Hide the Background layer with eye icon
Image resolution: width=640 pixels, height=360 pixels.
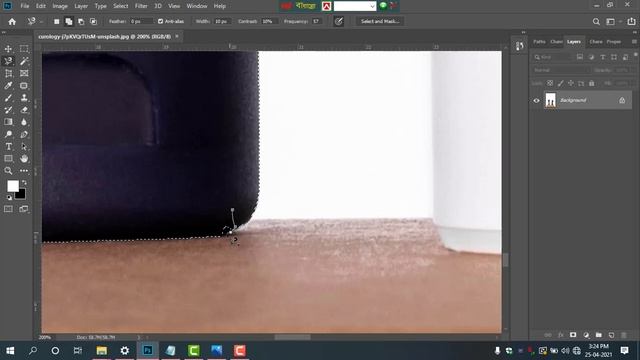point(536,100)
